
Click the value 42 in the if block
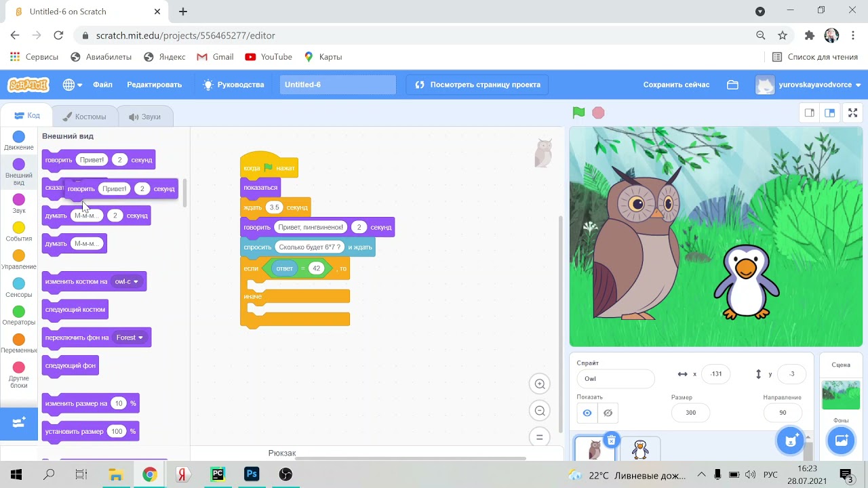pos(316,268)
